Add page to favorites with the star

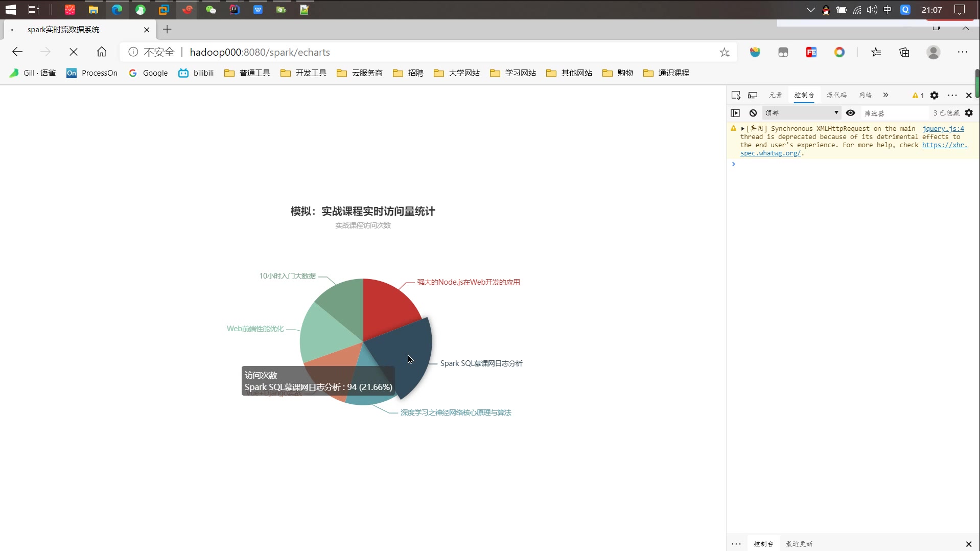(725, 52)
